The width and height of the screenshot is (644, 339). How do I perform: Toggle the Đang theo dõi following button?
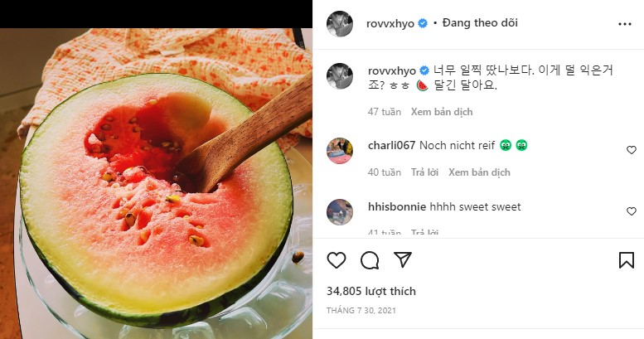click(481, 23)
